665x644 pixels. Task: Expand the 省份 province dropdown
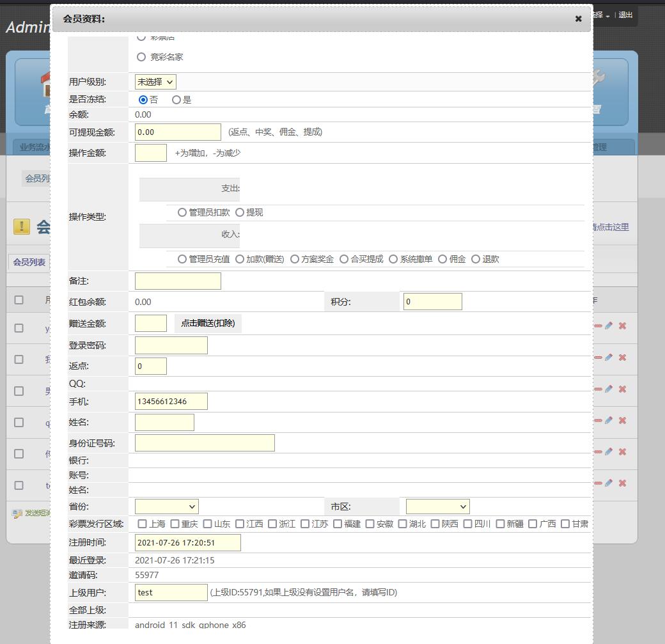[x=167, y=507]
